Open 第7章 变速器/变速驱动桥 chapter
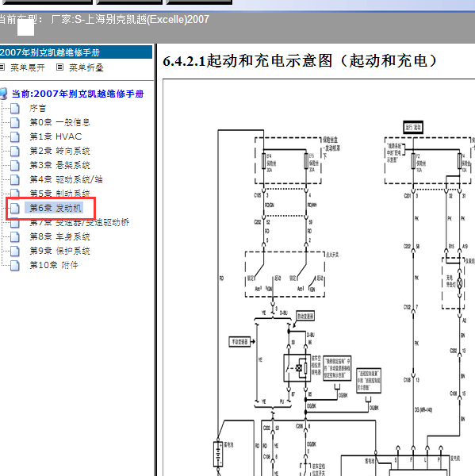Viewport: 475px width, 476px height. point(79,223)
